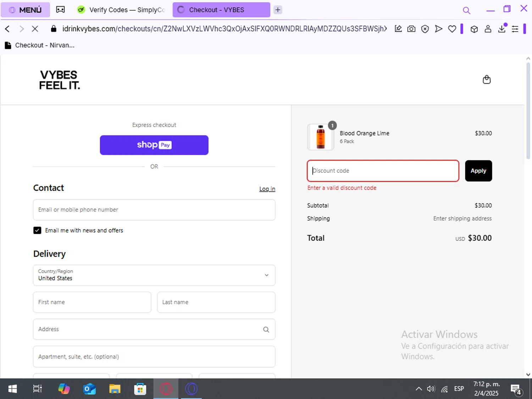Stop loading the page
532x399 pixels.
coord(35,29)
